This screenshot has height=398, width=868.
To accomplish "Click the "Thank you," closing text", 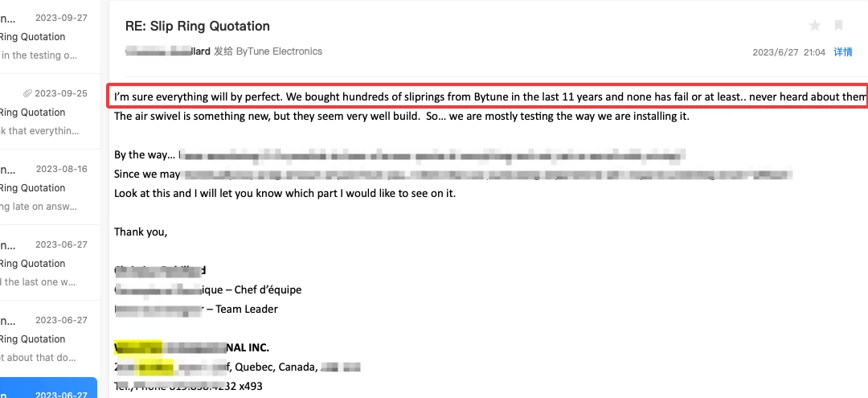I will (141, 232).
